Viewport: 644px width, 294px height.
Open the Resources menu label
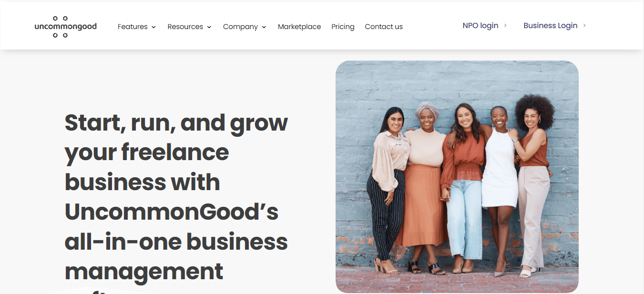(185, 27)
